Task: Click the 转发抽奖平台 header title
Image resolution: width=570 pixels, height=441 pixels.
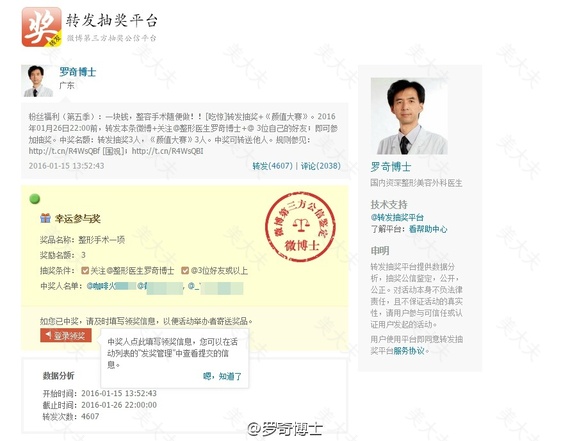Action: click(112, 20)
